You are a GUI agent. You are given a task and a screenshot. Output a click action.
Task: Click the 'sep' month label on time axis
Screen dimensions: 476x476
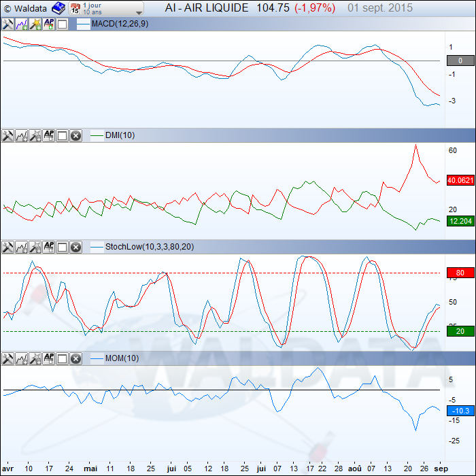[x=441, y=469]
